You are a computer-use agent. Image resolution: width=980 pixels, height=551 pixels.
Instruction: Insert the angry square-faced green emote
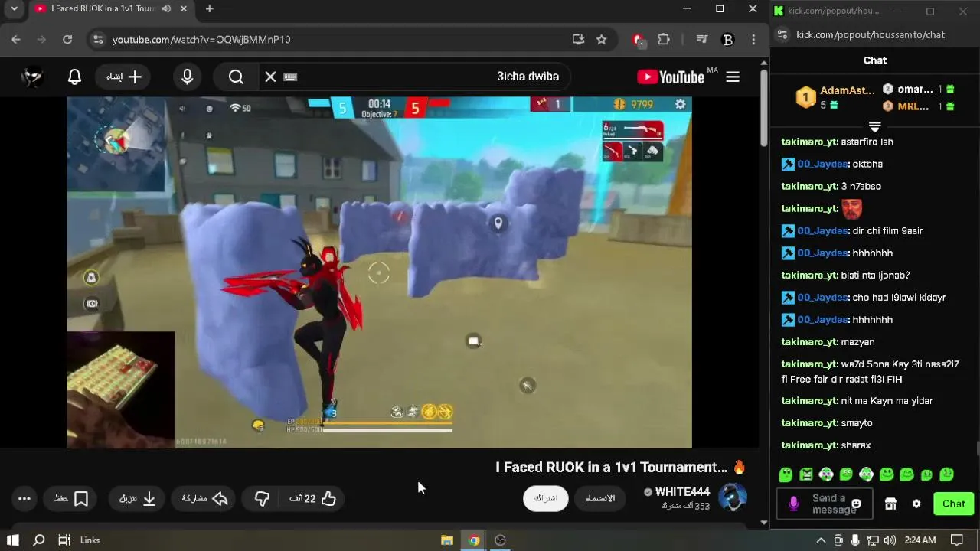click(805, 475)
